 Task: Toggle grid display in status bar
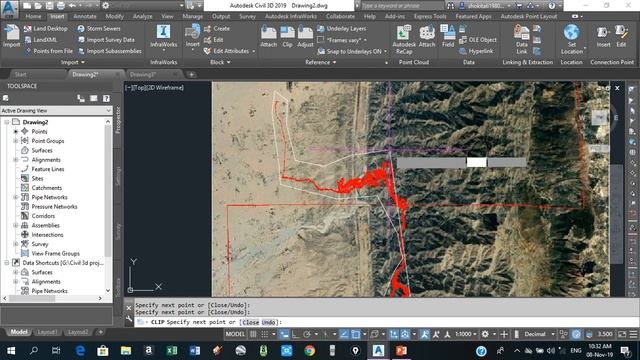(x=253, y=334)
